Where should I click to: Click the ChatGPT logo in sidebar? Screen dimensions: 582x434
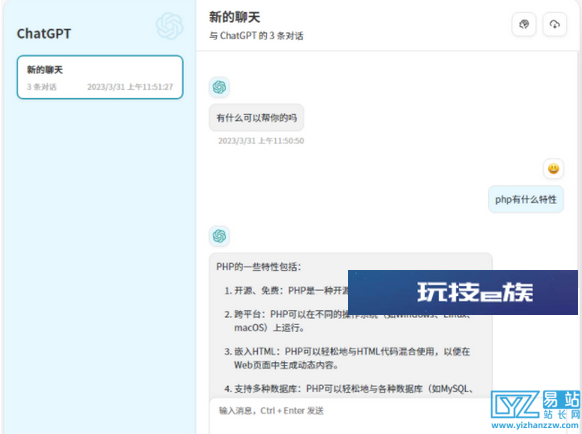point(169,26)
